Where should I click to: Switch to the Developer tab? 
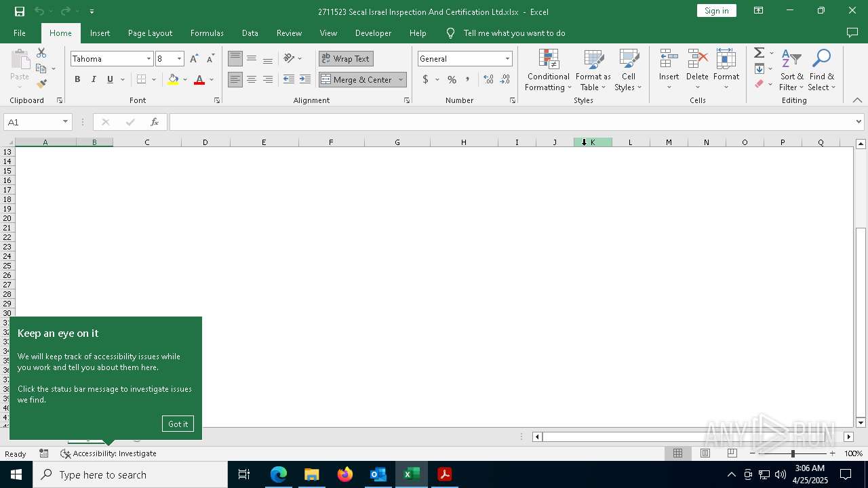[x=373, y=33]
